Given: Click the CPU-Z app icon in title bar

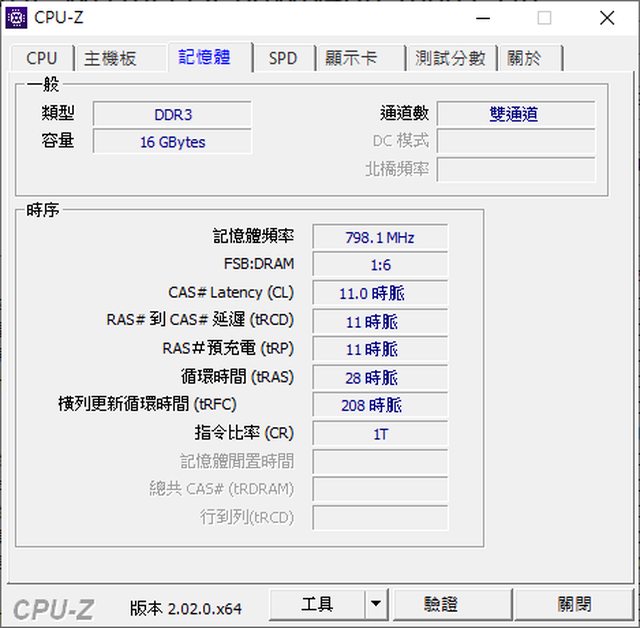Looking at the screenshot, I should [17, 17].
